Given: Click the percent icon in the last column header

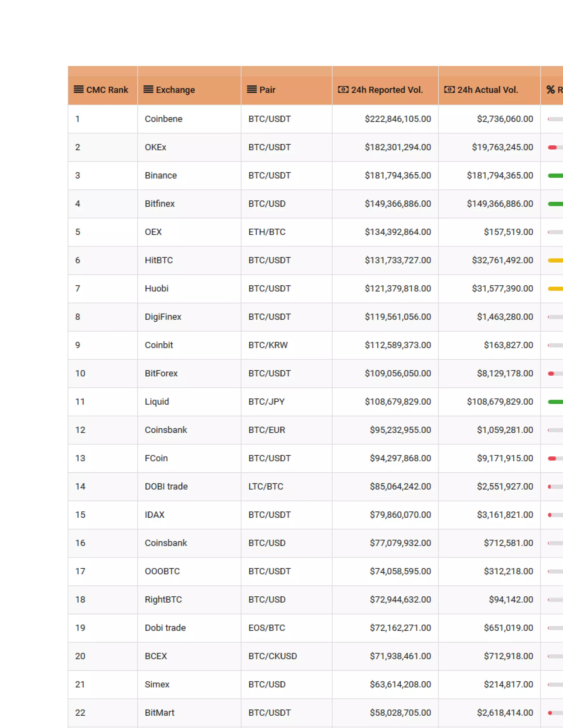Looking at the screenshot, I should (x=550, y=89).
